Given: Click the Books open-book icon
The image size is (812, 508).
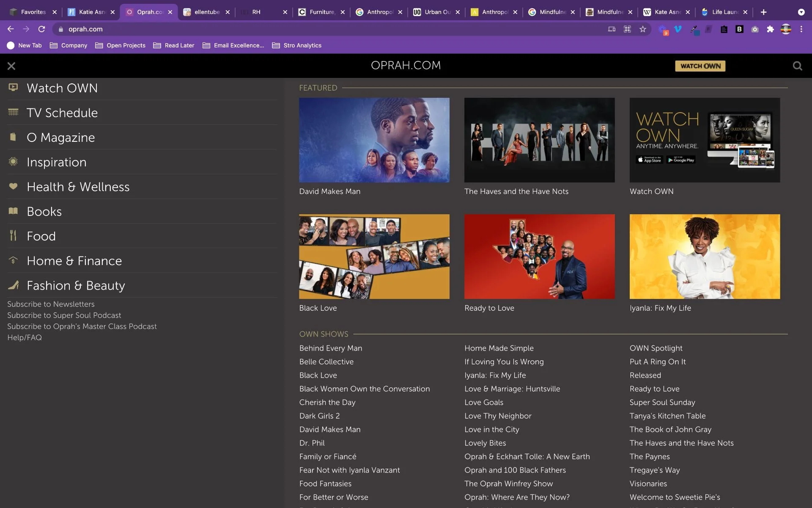Looking at the screenshot, I should (13, 211).
